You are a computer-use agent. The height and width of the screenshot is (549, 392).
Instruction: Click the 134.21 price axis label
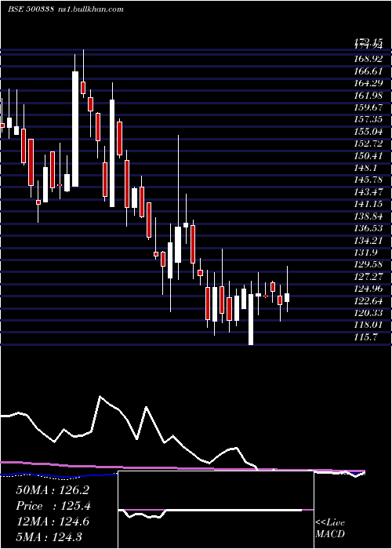tap(367, 240)
